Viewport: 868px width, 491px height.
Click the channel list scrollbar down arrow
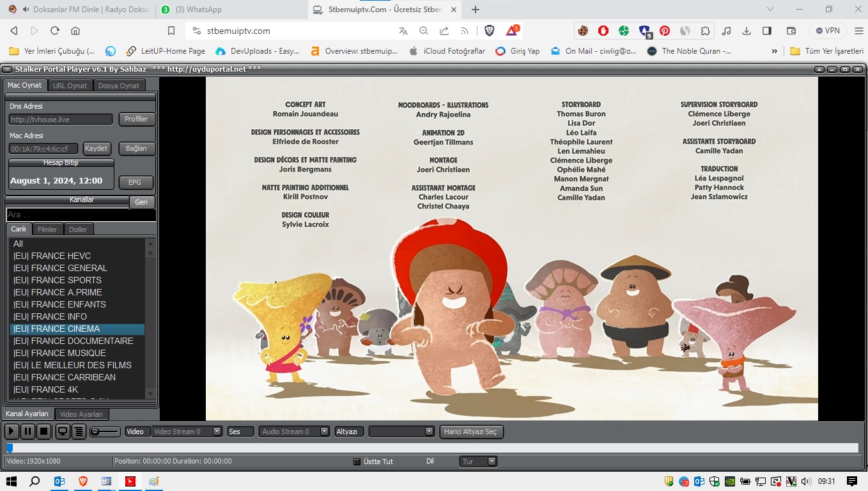point(150,393)
